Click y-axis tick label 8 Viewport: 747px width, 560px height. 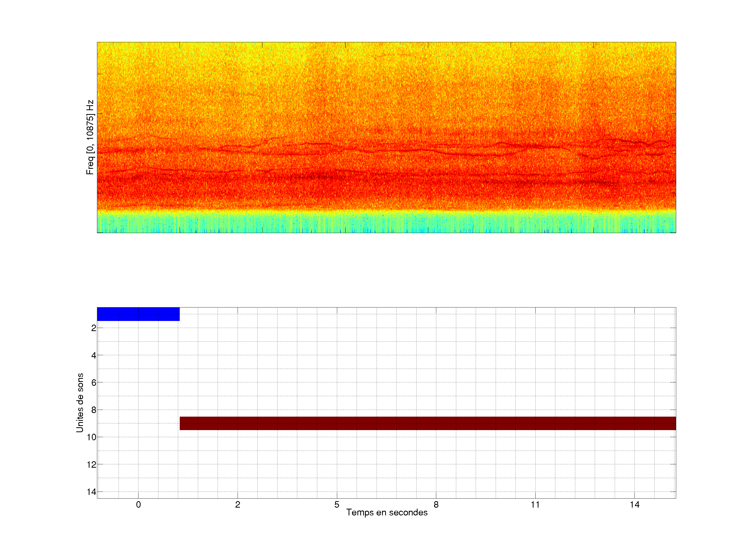(94, 410)
